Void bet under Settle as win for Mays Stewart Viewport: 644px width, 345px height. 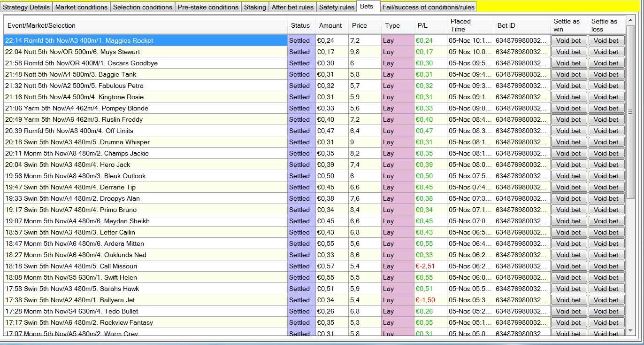coord(568,52)
